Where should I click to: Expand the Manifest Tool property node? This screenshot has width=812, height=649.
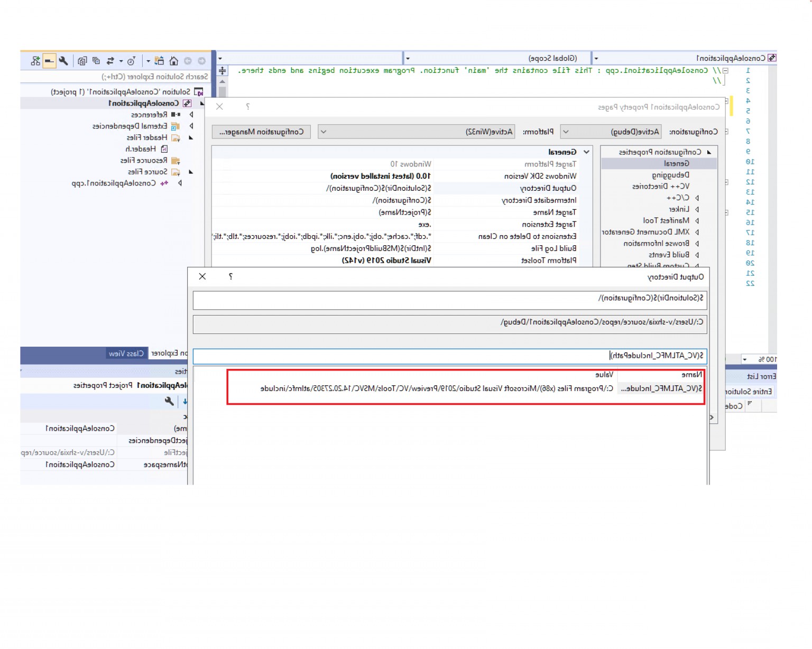(697, 221)
